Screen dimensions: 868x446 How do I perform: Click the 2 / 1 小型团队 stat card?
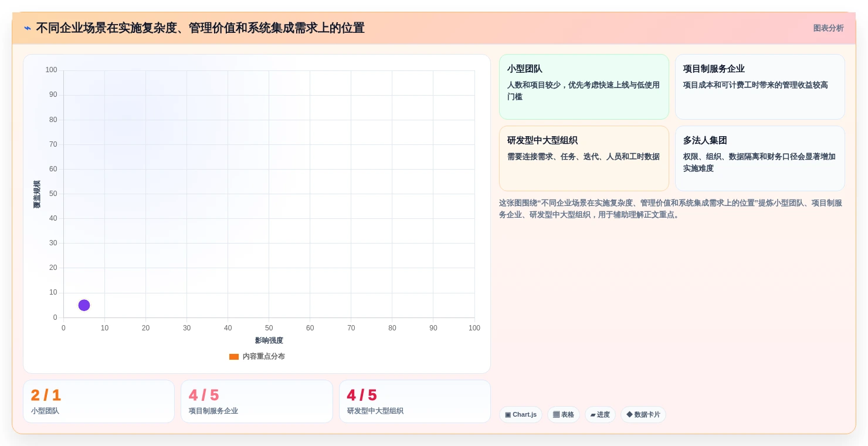(x=99, y=401)
